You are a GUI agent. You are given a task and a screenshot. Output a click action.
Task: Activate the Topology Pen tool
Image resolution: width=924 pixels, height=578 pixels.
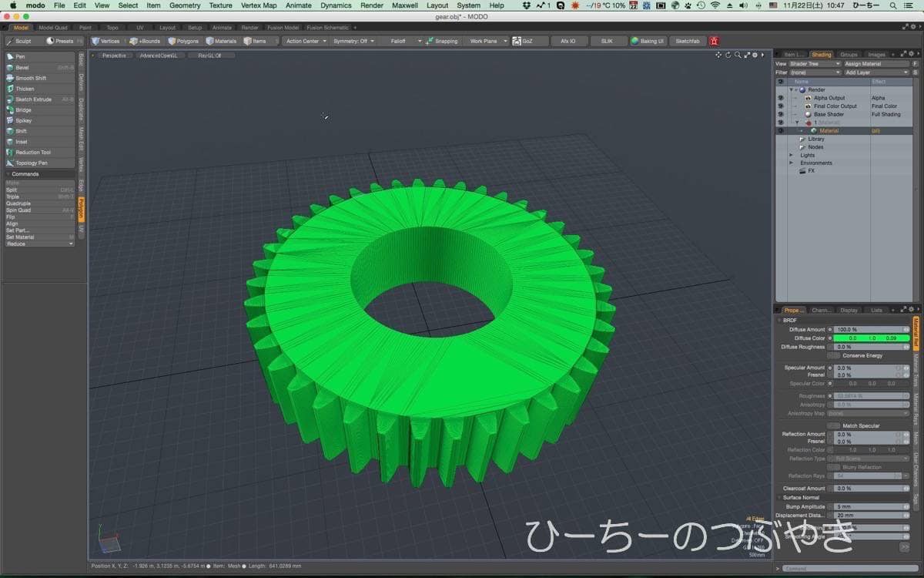point(31,163)
